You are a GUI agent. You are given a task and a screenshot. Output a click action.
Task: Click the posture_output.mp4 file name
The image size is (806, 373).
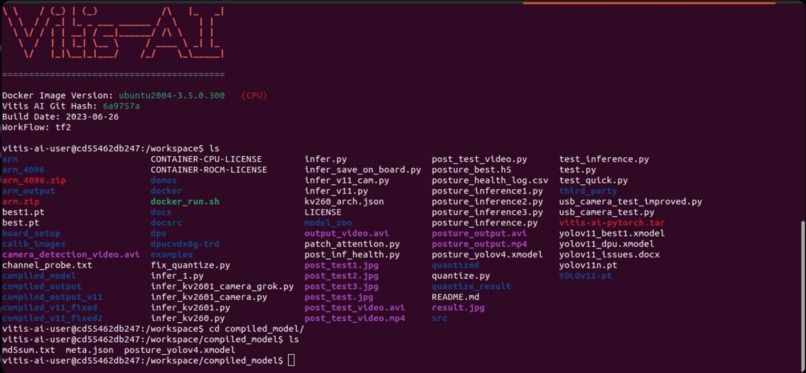(x=480, y=244)
